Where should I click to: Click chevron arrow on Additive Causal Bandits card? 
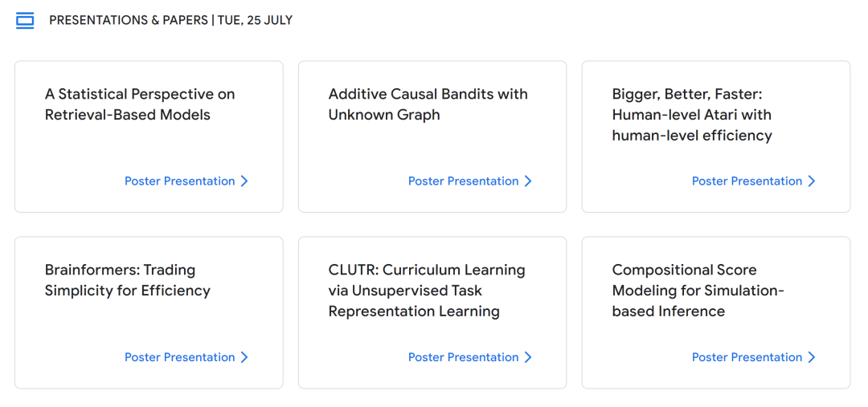(x=528, y=181)
